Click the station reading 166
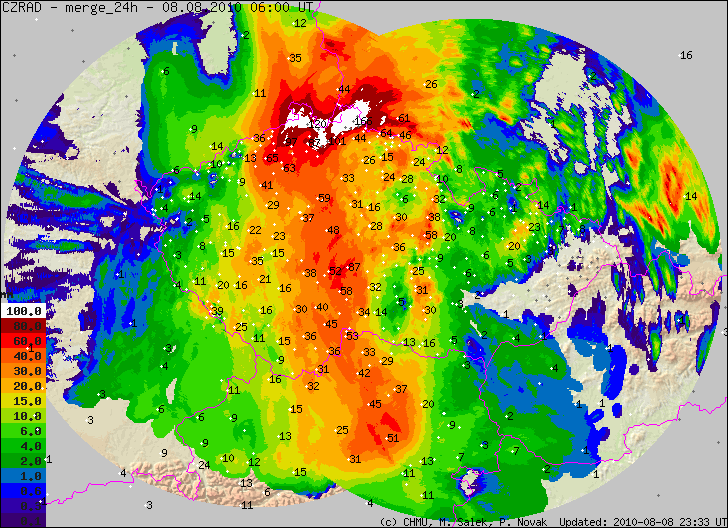Image resolution: width=728 pixels, height=528 pixels. [363, 122]
